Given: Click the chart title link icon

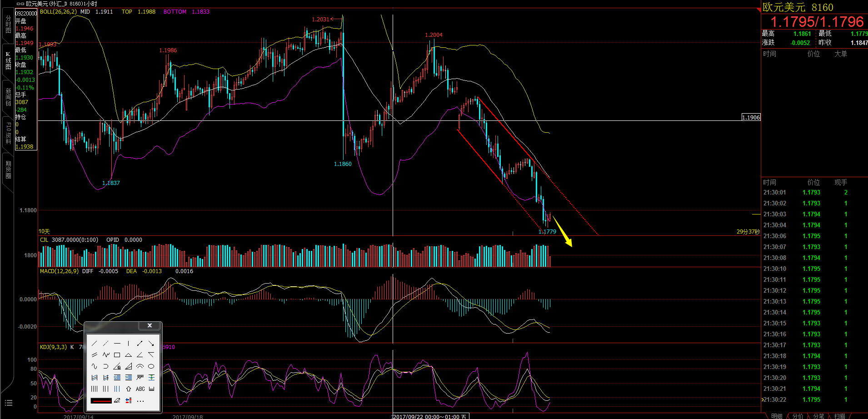Looking at the screenshot, I should pos(20,4).
